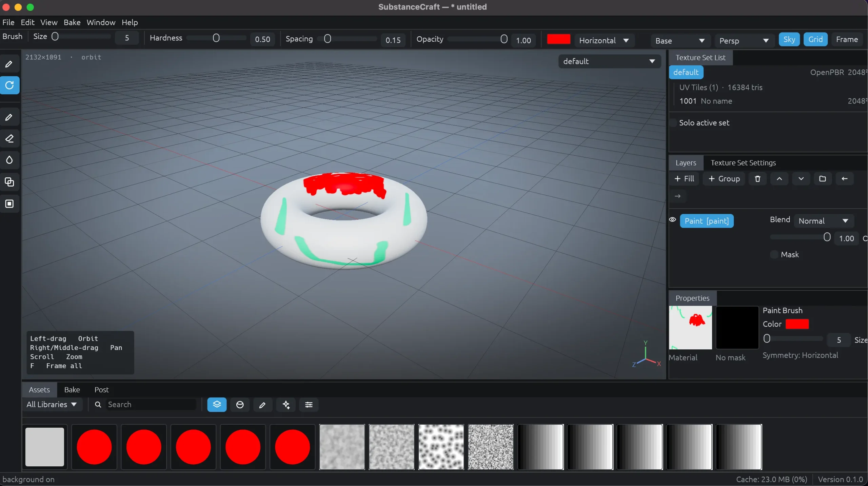Screen dimensions: 868x486
Task: Select the square fill tool in left toolbar
Action: 9,204
